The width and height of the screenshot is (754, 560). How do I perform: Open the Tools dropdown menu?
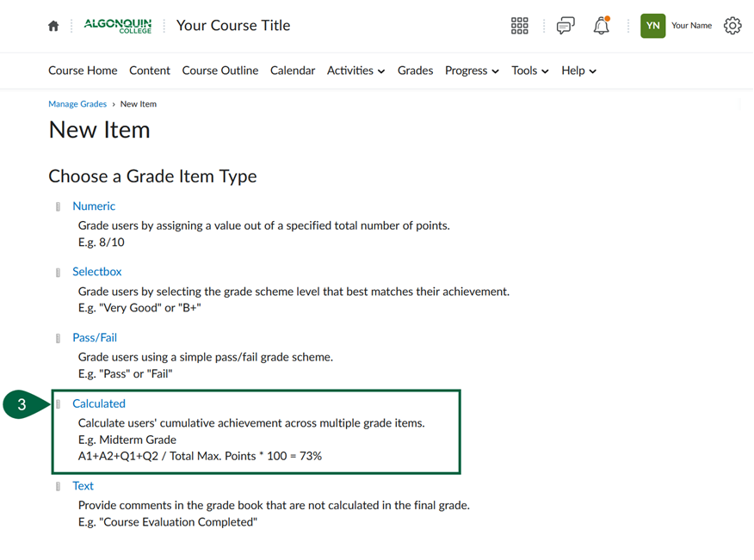[529, 71]
